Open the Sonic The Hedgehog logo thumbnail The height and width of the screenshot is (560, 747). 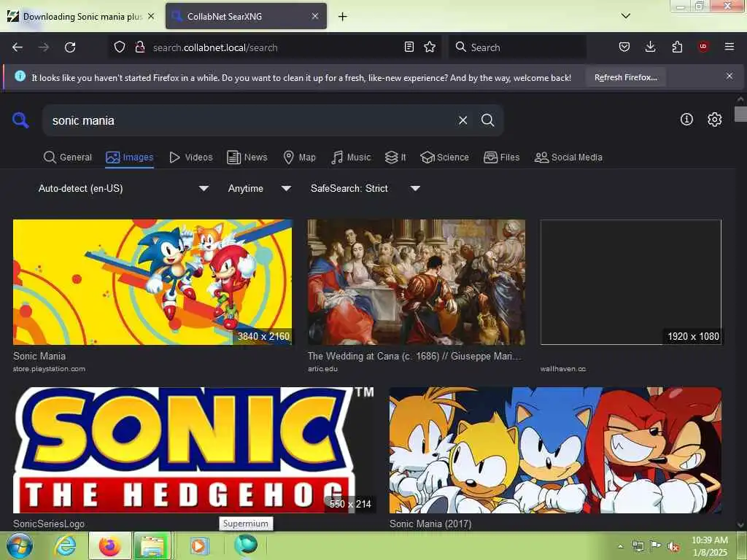[x=194, y=450]
